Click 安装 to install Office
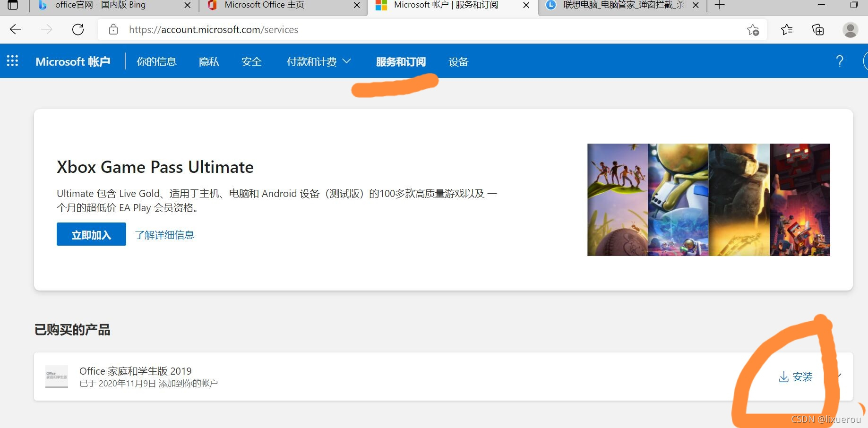 (x=796, y=377)
